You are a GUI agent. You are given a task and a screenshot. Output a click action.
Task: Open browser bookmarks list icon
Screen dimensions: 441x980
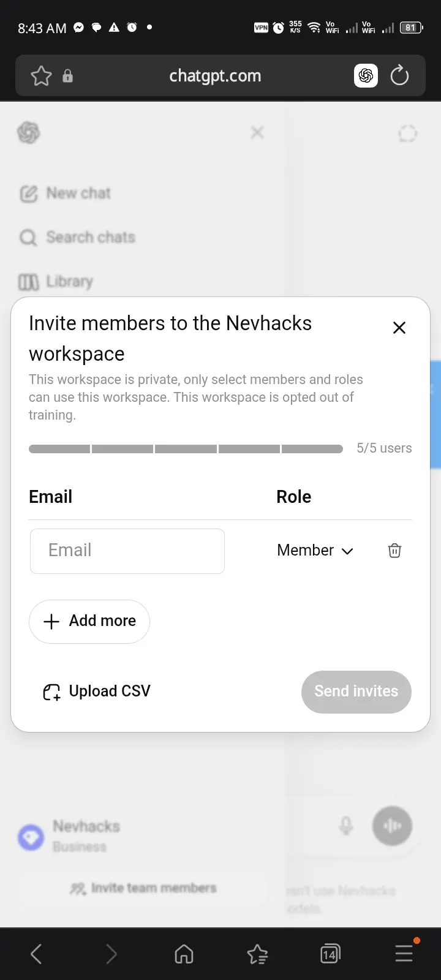coord(257,954)
